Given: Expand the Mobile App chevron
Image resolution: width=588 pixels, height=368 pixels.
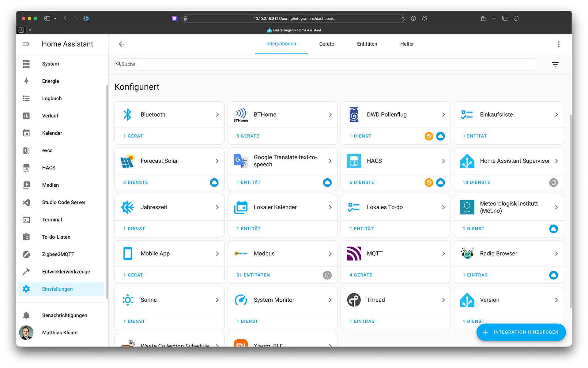Looking at the screenshot, I should tap(217, 254).
